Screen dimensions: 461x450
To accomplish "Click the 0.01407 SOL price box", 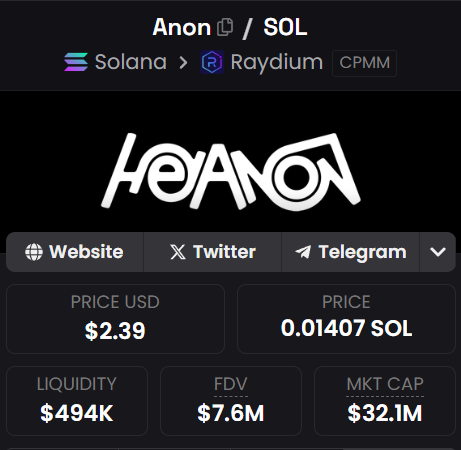I will [x=346, y=319].
